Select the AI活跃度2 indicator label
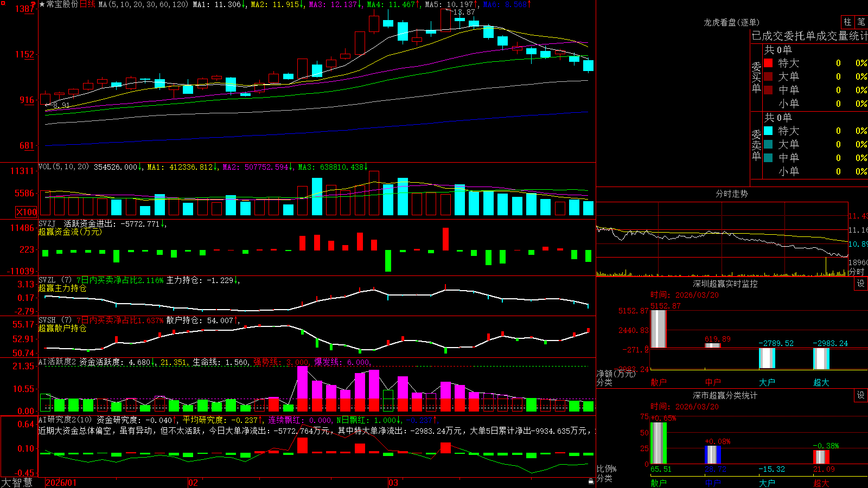Screen dimensions: 868x488 pos(58,362)
